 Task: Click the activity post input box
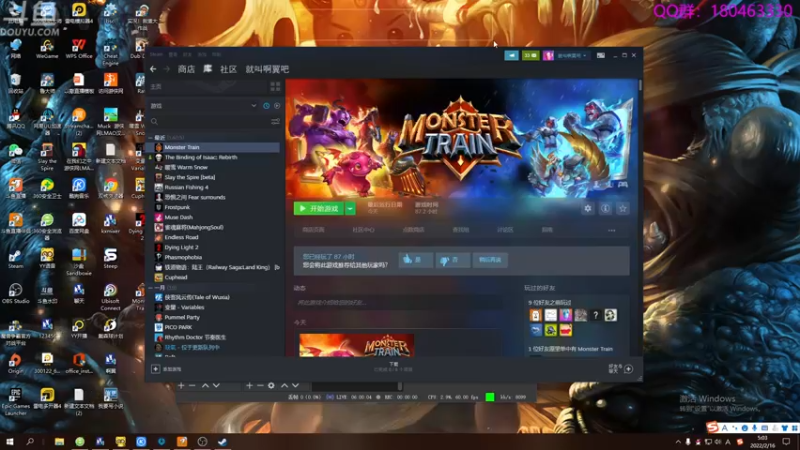(397, 303)
